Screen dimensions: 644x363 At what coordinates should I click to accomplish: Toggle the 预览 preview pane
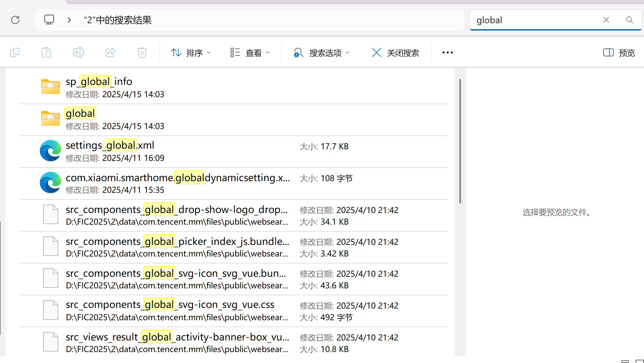[x=619, y=53]
